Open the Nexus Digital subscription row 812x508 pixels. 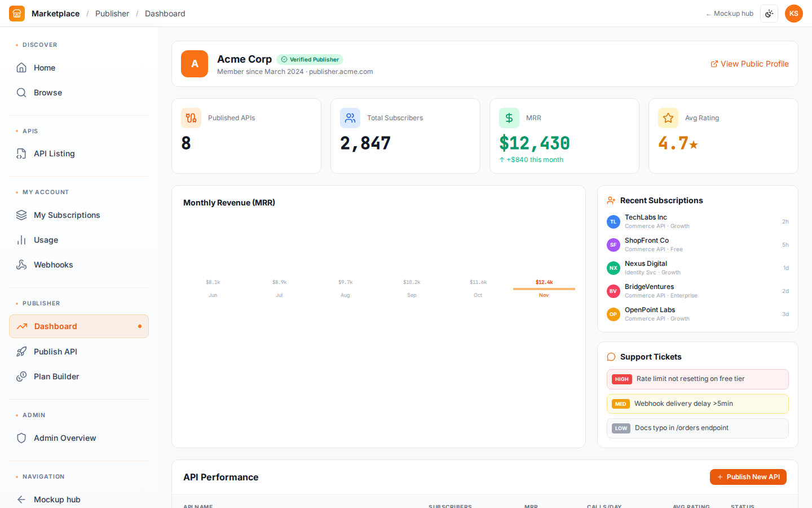tap(698, 268)
